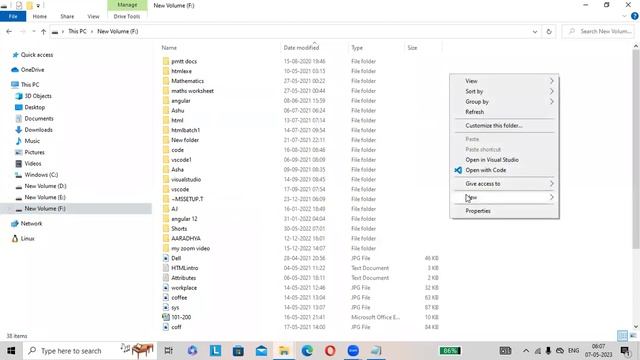
Task: Select the Mathematics folder
Action: coord(187,81)
